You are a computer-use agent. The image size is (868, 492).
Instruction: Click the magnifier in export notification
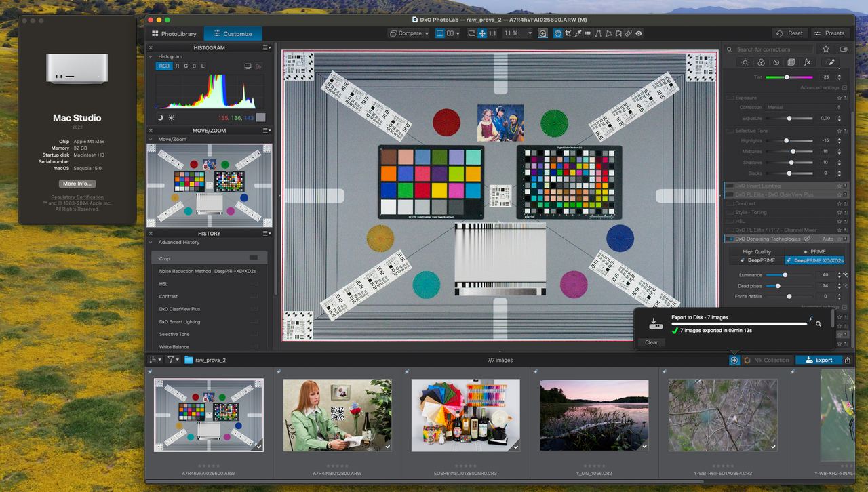(x=818, y=324)
